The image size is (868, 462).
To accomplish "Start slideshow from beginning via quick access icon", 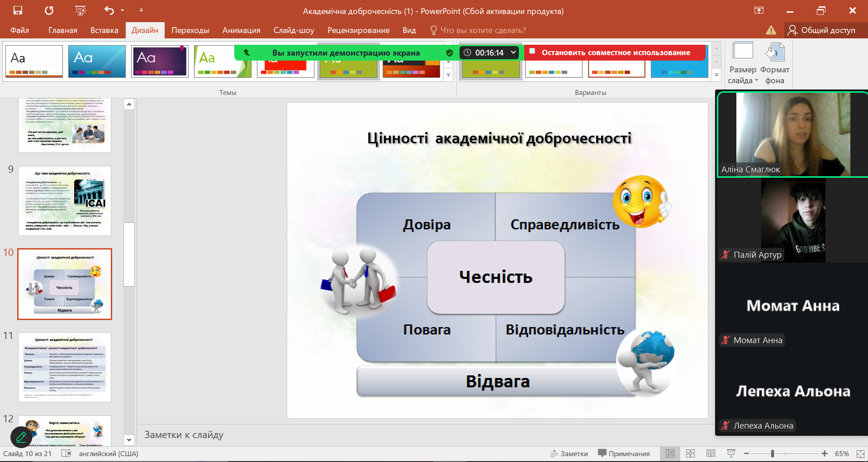I will (81, 10).
